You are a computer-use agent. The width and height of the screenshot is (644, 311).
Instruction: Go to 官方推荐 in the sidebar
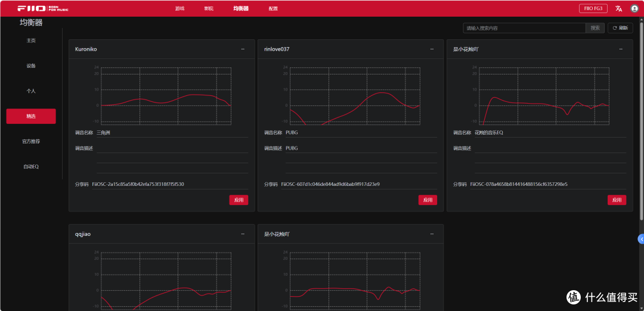click(31, 141)
